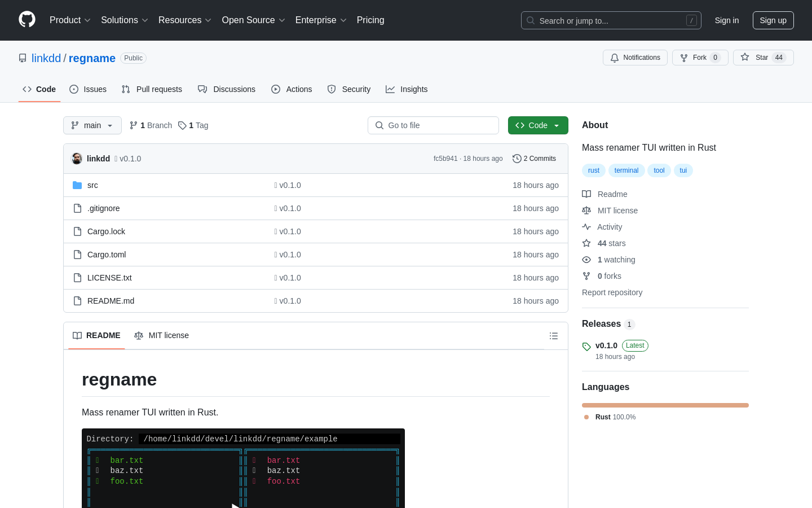Click the tool topic tag
The height and width of the screenshot is (508, 812).
point(659,170)
